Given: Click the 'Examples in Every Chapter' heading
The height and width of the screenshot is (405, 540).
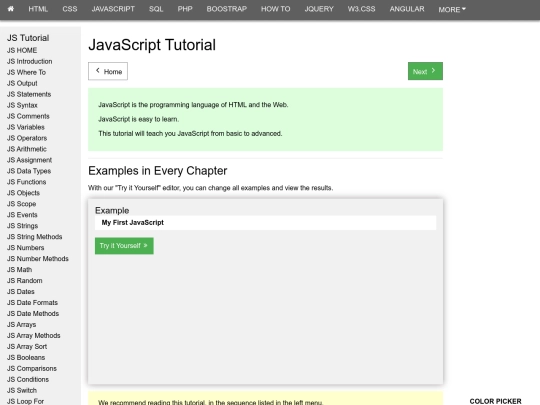Looking at the screenshot, I should [x=157, y=171].
